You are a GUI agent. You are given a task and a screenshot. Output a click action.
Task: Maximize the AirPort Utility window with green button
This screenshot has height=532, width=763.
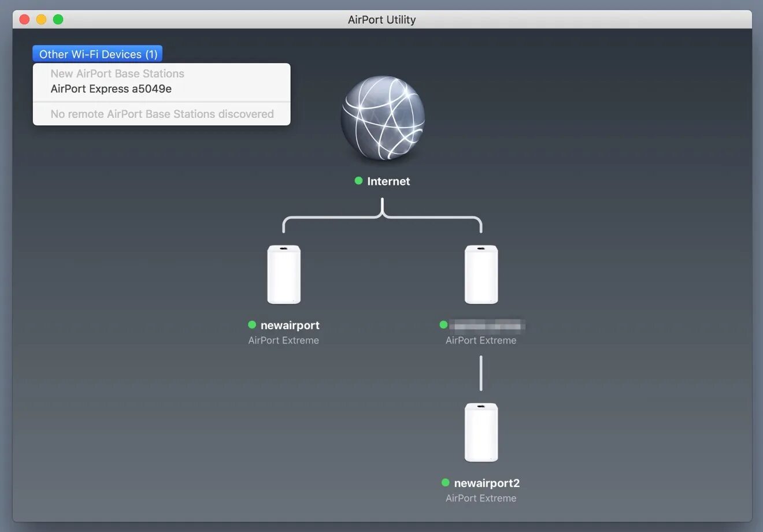(58, 19)
